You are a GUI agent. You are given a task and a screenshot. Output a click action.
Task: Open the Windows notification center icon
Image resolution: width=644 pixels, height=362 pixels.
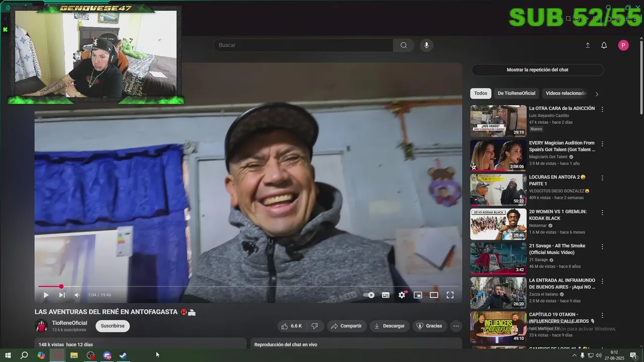point(633,355)
